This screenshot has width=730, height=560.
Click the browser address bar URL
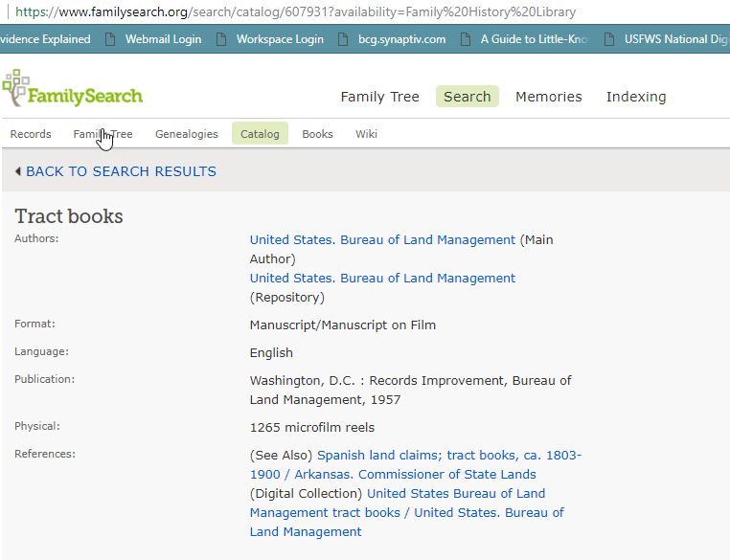tap(296, 11)
